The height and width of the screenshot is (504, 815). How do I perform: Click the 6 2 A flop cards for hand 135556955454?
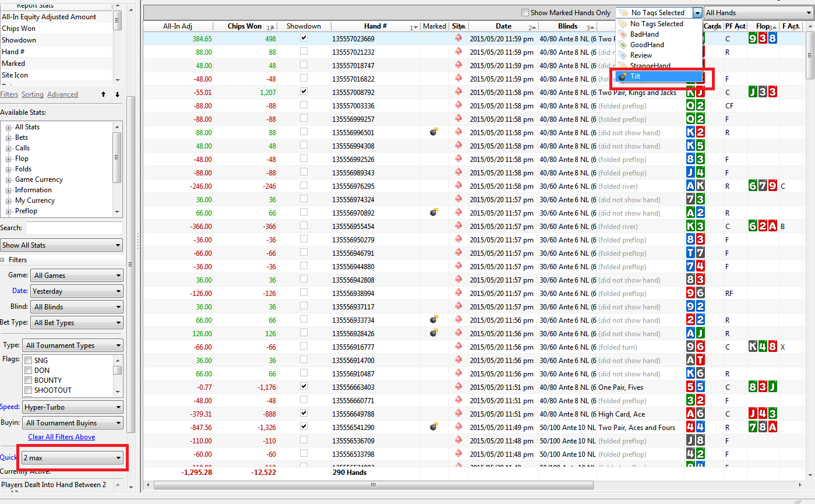(763, 226)
